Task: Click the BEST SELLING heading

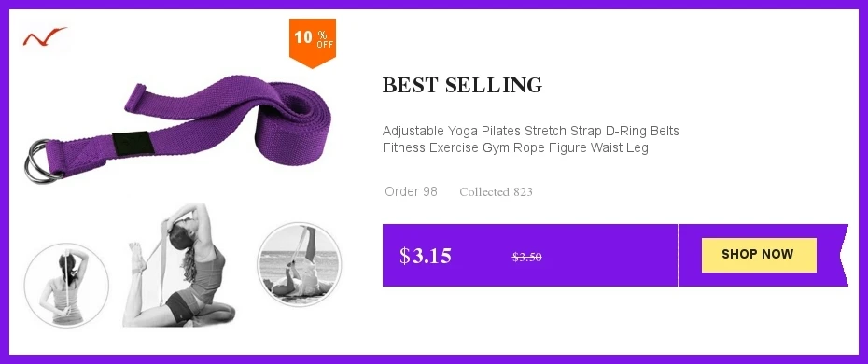Action: 462,85
